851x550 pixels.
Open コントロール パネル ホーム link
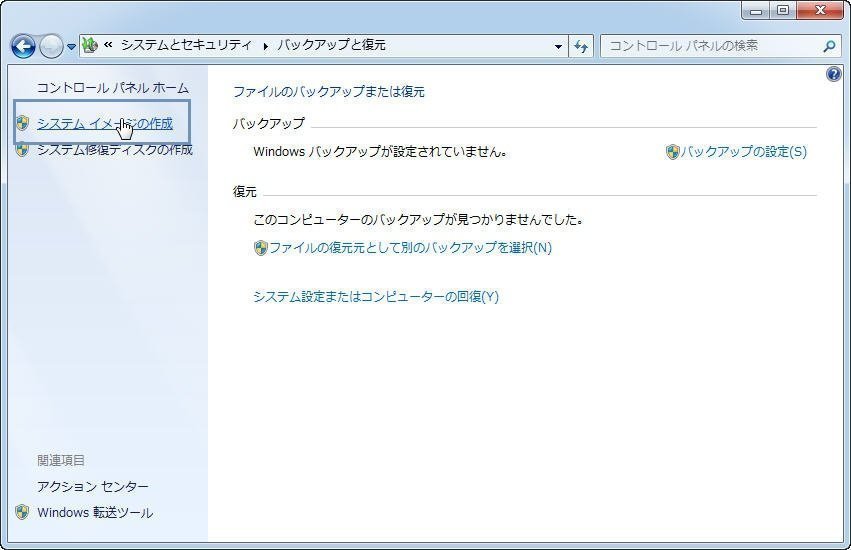click(113, 88)
